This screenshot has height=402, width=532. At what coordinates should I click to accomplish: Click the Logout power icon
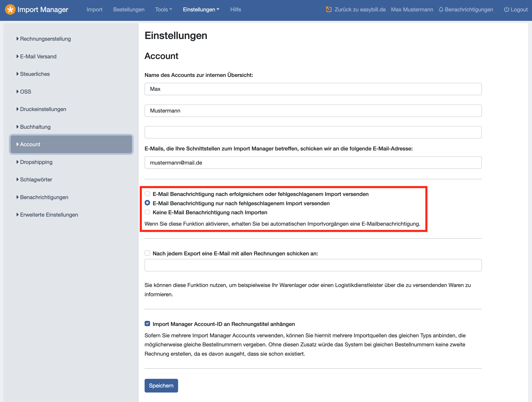pyautogui.click(x=506, y=10)
